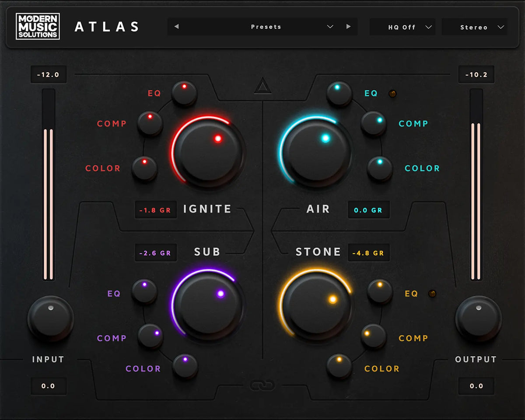Click the Stone -4.8 GR readout

point(368,253)
